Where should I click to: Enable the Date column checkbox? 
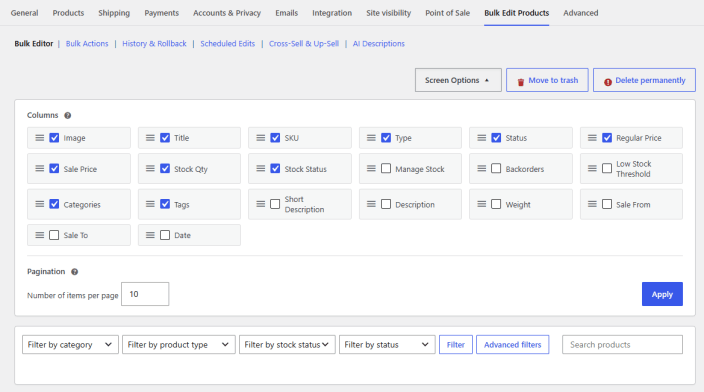click(x=165, y=235)
